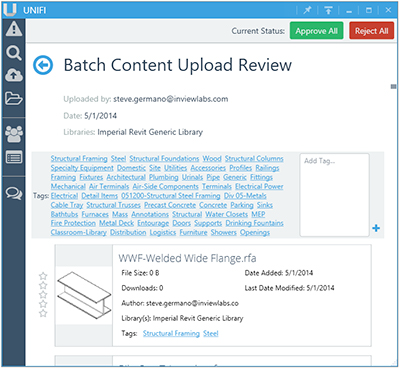
Task: Open the Structural Foundations tag link
Action: click(164, 159)
